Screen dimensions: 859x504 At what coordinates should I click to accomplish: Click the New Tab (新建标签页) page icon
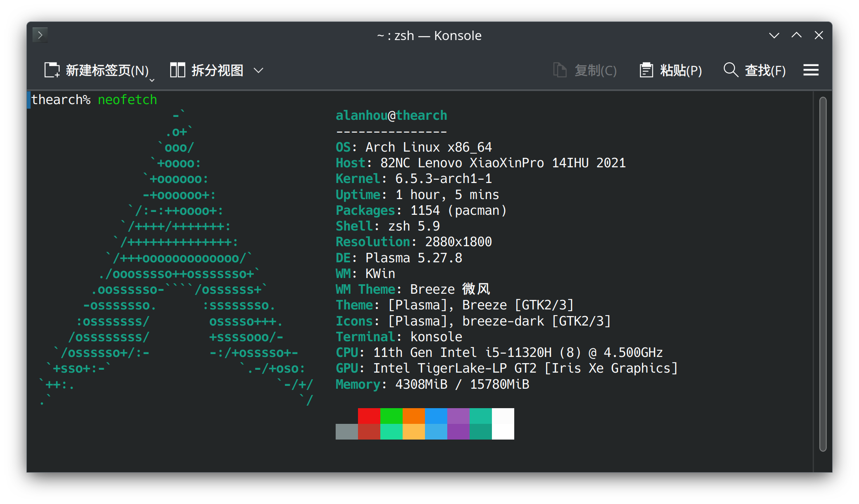[52, 70]
